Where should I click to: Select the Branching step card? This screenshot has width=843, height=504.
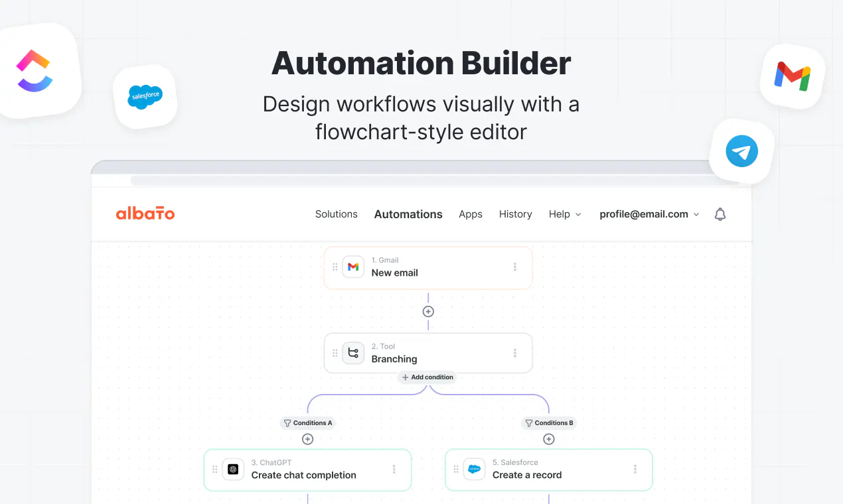(x=428, y=353)
